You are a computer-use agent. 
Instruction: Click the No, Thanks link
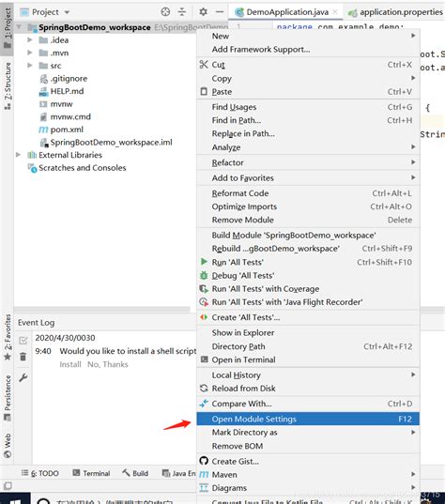pyautogui.click(x=108, y=364)
